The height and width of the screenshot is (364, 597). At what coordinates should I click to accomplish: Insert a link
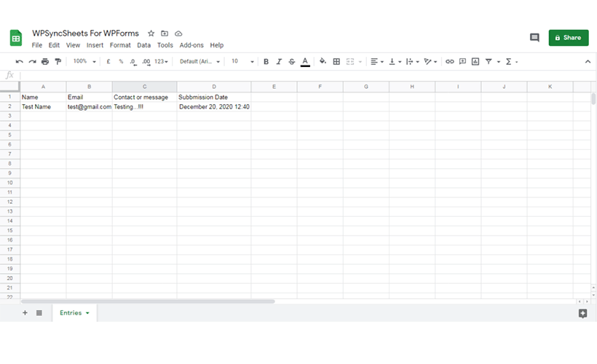[450, 61]
